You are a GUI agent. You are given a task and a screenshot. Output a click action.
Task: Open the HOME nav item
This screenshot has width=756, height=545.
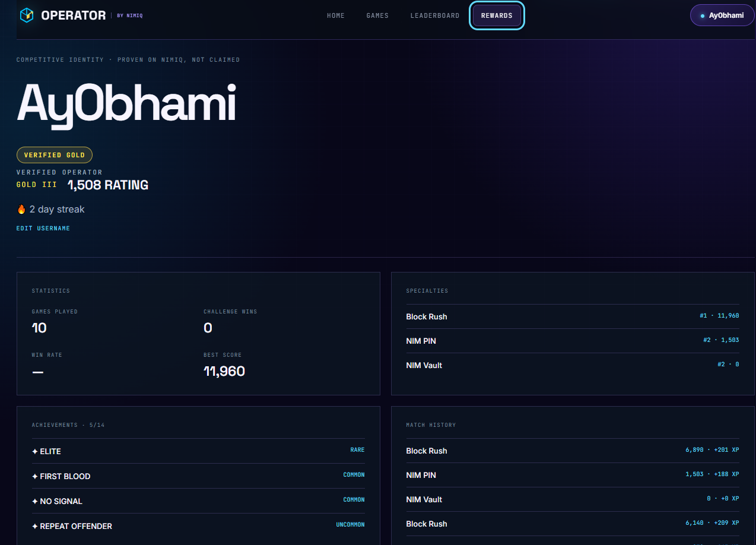pyautogui.click(x=336, y=15)
